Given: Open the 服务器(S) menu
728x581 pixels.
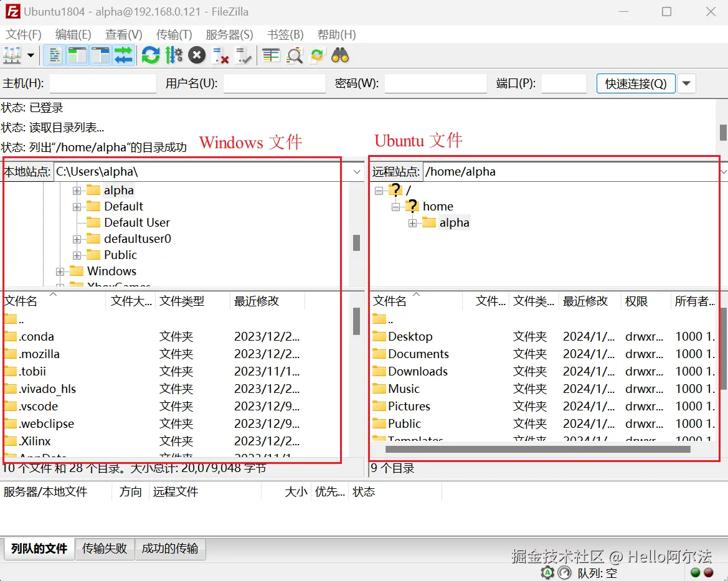Looking at the screenshot, I should [229, 35].
